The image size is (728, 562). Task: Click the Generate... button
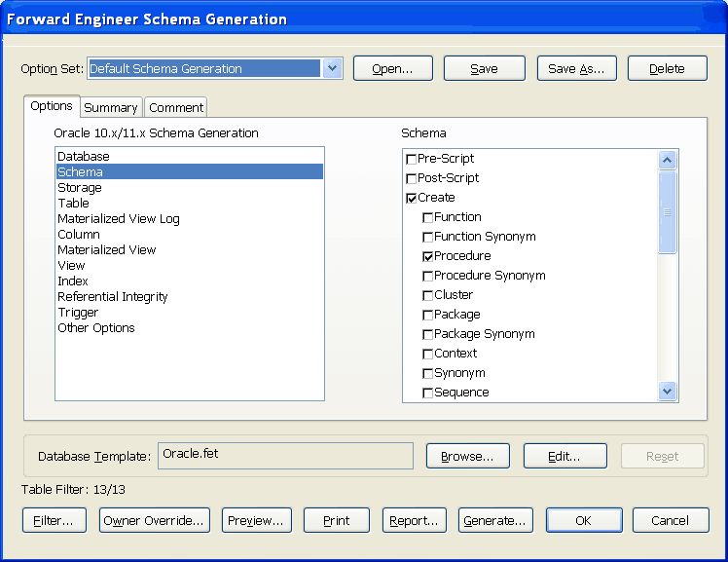(496, 520)
